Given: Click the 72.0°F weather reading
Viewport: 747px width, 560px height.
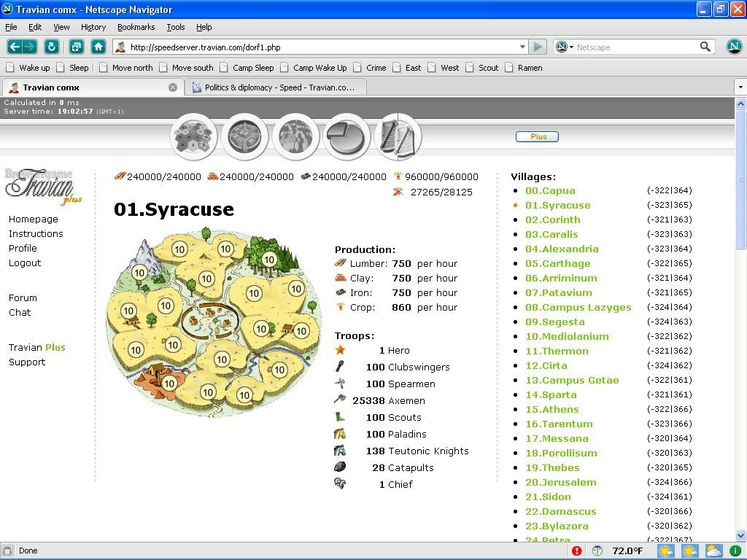Looking at the screenshot, I should [627, 551].
